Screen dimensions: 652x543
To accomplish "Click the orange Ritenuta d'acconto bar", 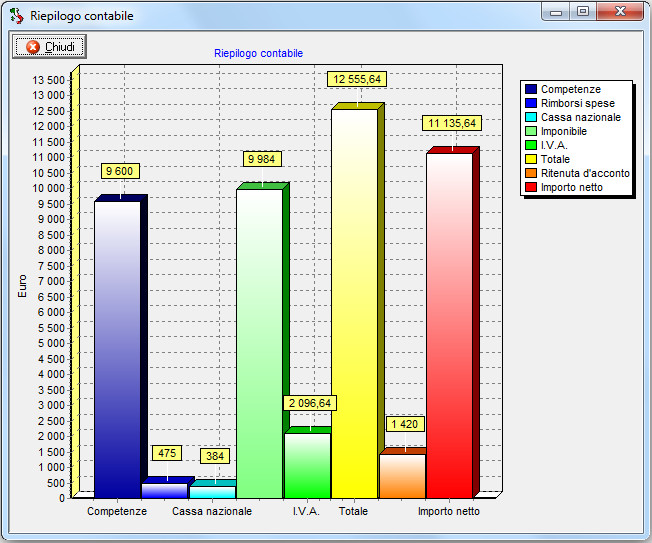I will pyautogui.click(x=403, y=476).
